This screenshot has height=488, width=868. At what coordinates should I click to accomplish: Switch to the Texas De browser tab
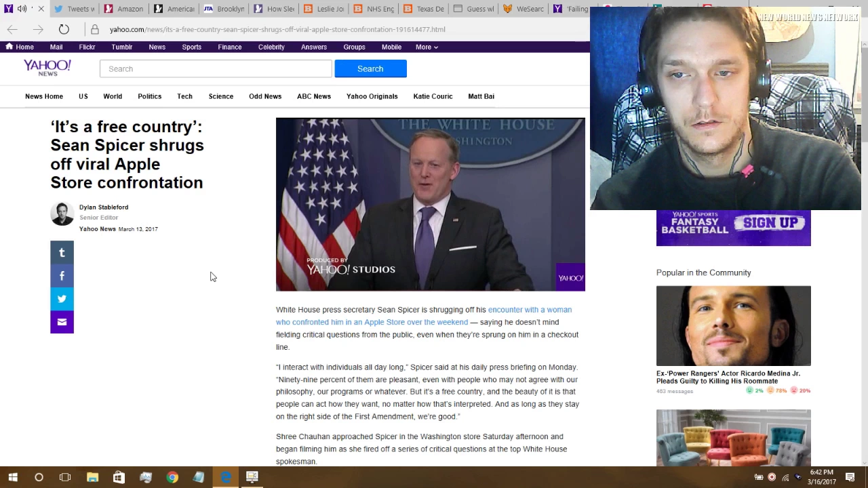pyautogui.click(x=423, y=9)
